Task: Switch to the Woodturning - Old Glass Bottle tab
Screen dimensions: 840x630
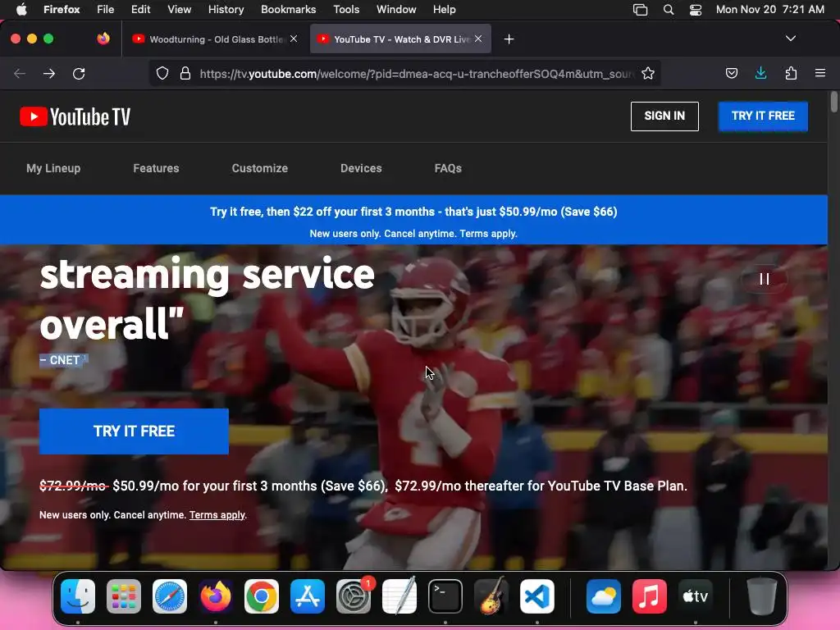Action: coord(216,39)
